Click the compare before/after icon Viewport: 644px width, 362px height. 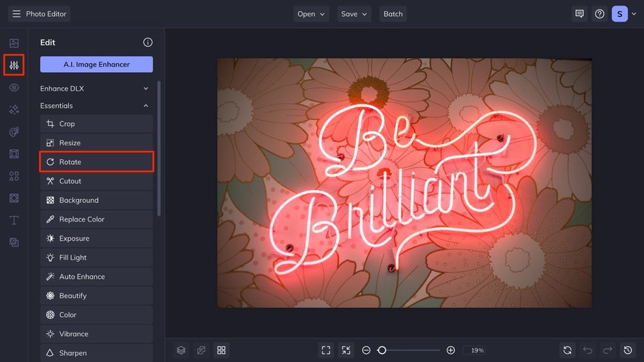pos(201,350)
